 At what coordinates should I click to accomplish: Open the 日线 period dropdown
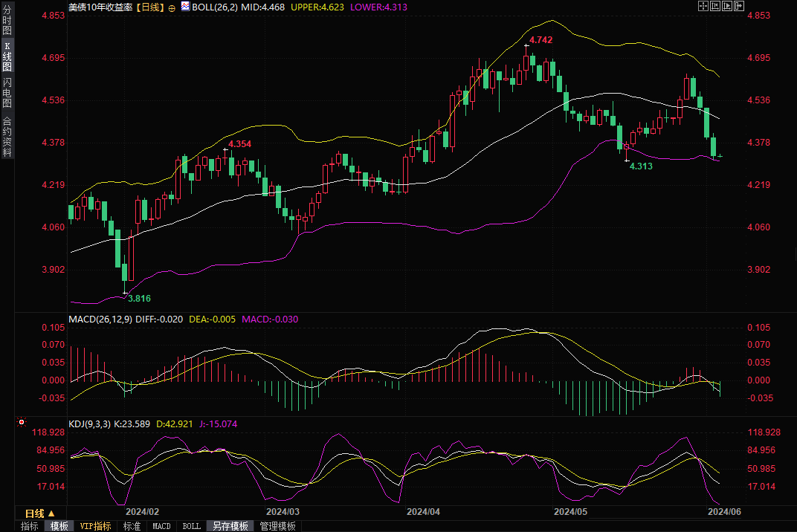39,513
